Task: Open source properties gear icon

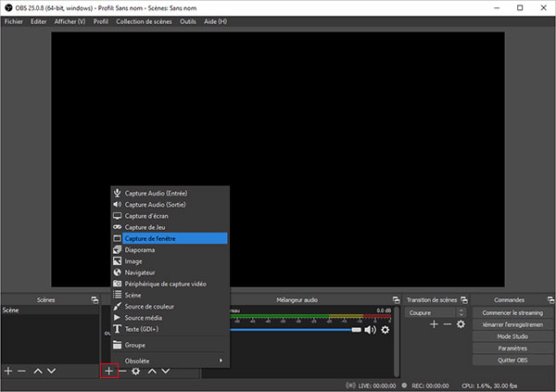Action: (136, 371)
